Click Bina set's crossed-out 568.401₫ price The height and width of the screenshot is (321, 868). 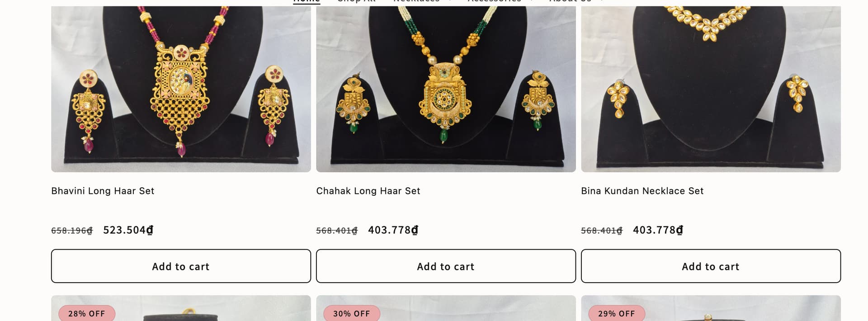(602, 231)
